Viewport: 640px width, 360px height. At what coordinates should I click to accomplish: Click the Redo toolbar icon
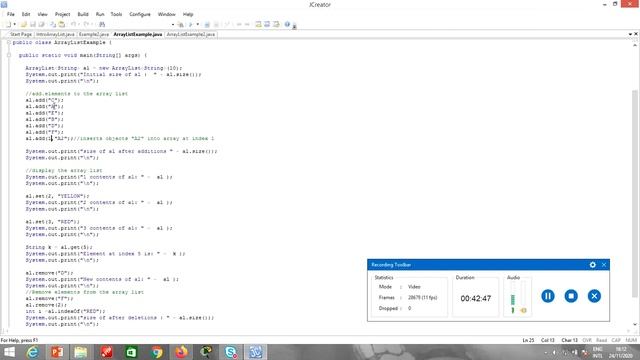[86, 24]
